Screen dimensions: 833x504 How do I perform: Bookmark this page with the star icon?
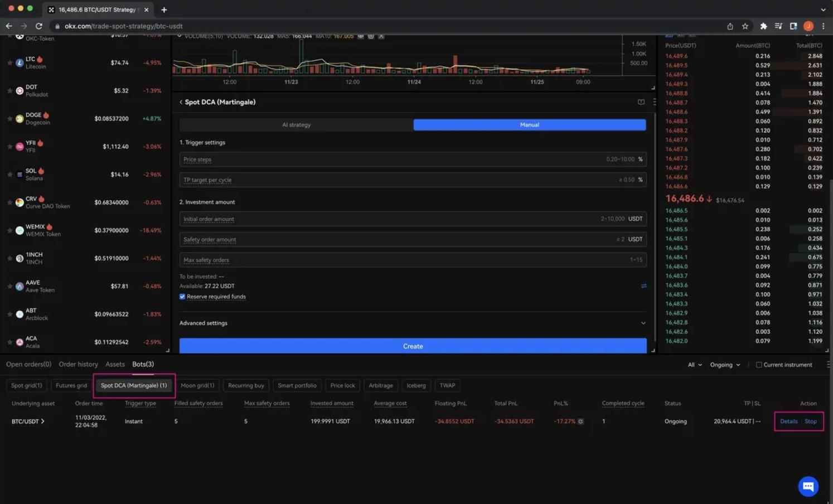tap(745, 26)
